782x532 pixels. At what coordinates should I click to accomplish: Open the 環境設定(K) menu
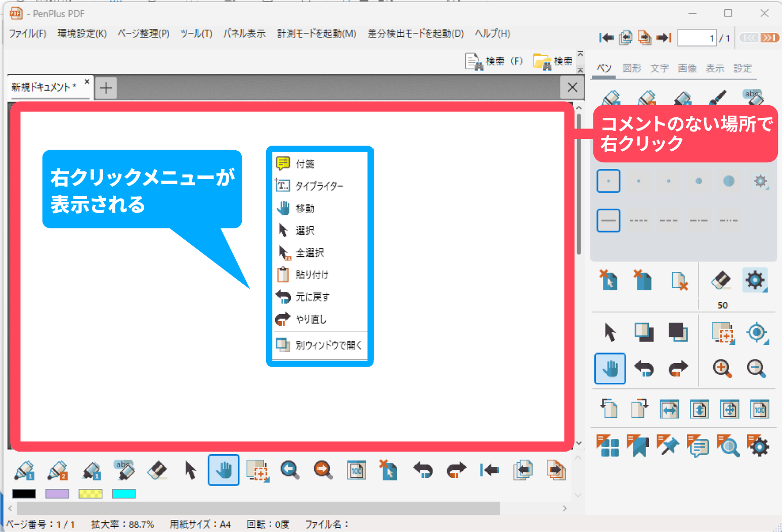pos(82,33)
